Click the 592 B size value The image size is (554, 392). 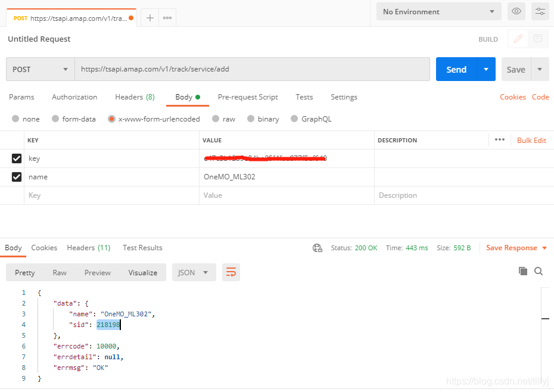click(462, 248)
